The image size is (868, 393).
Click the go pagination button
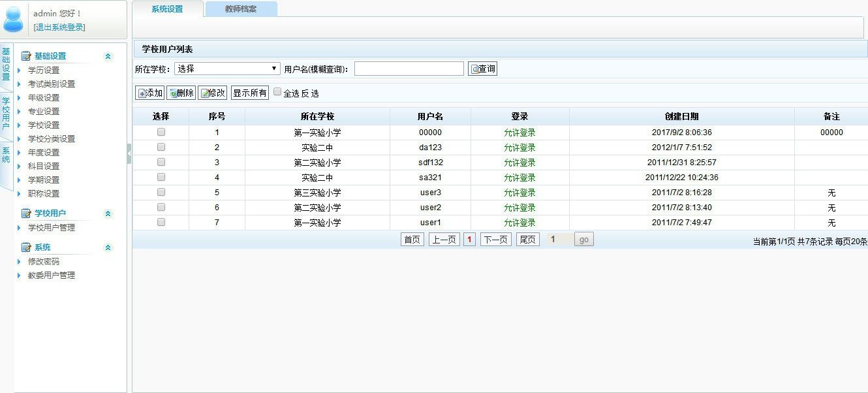point(584,240)
